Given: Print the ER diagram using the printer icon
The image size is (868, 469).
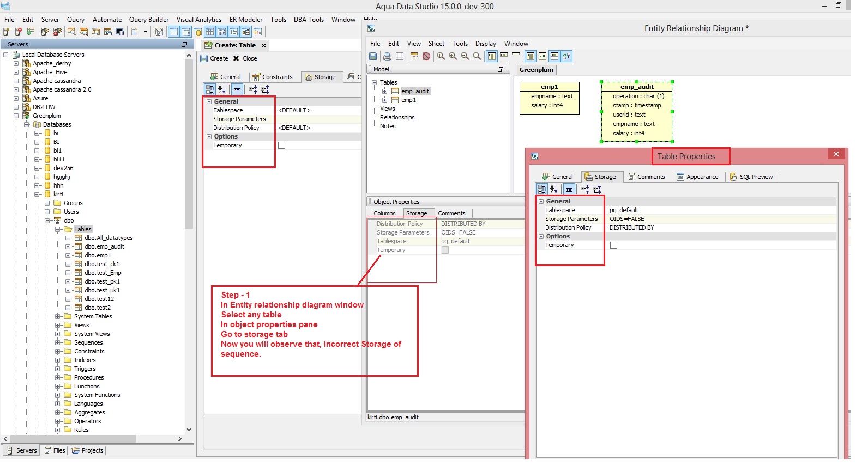Looking at the screenshot, I should 387,56.
